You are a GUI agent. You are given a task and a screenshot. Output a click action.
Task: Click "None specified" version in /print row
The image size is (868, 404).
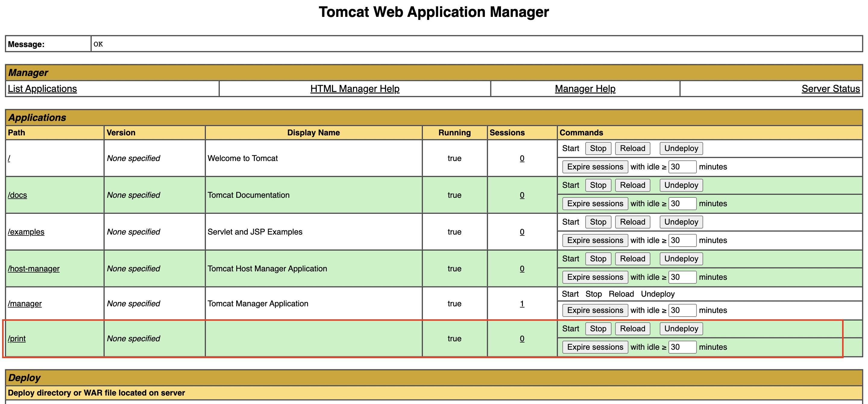(x=134, y=338)
